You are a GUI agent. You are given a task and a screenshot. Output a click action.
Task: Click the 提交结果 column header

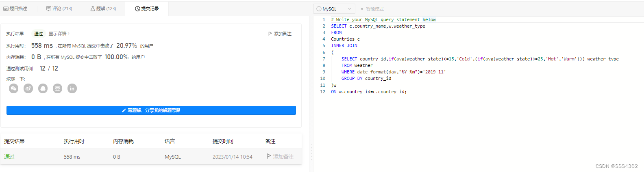click(15, 141)
